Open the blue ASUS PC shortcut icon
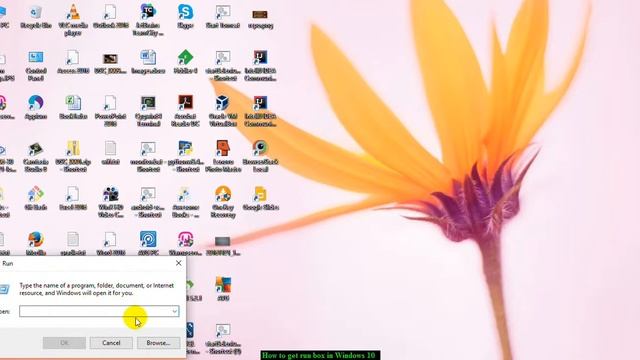This screenshot has width=640, height=360. tap(148, 239)
